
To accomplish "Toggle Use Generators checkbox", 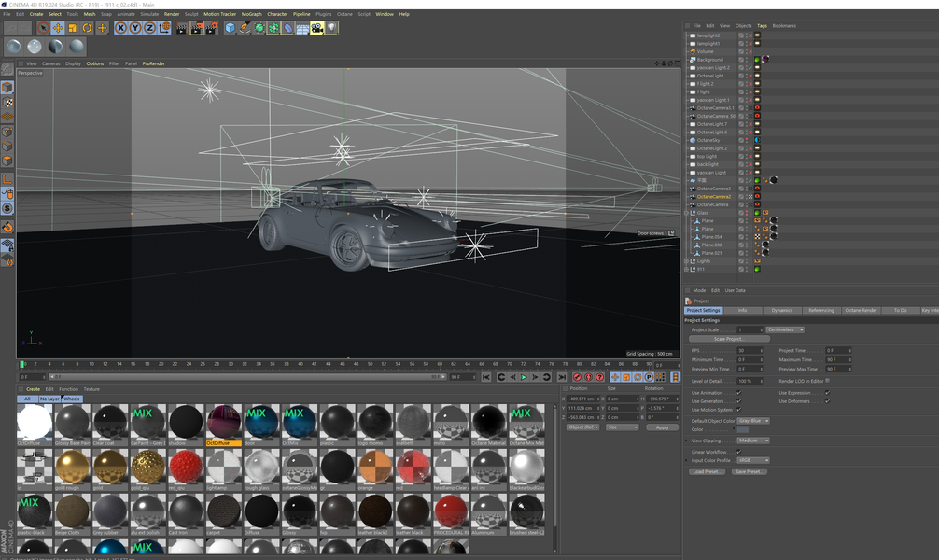I will (738, 401).
